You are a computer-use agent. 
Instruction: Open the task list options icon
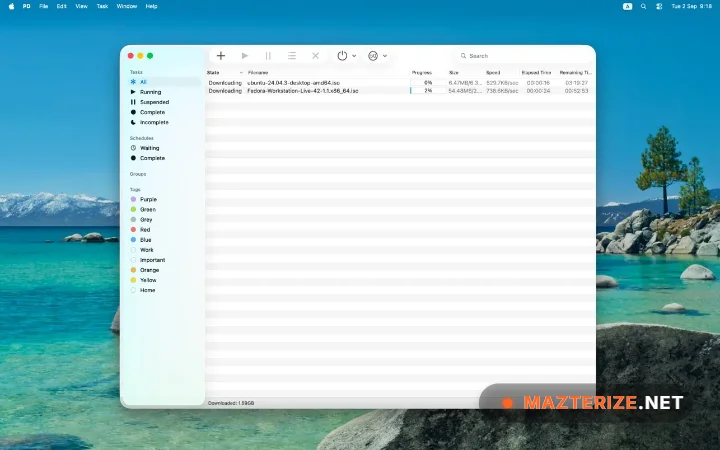point(292,56)
